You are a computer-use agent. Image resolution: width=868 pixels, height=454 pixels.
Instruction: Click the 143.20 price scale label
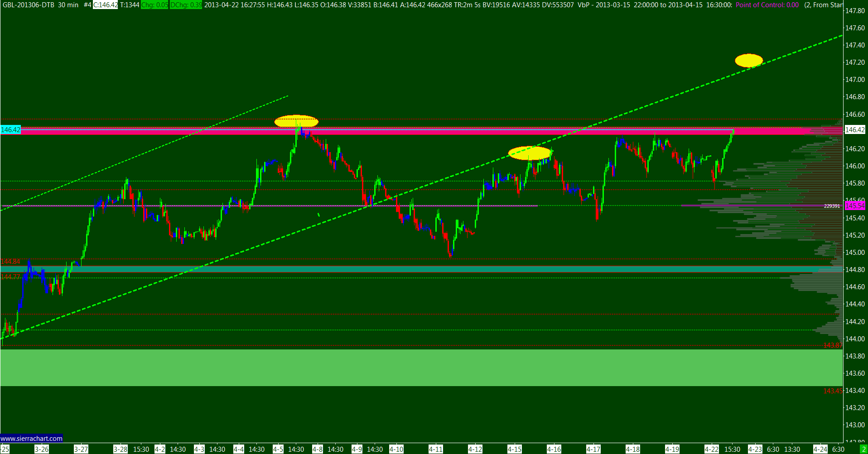(855, 408)
